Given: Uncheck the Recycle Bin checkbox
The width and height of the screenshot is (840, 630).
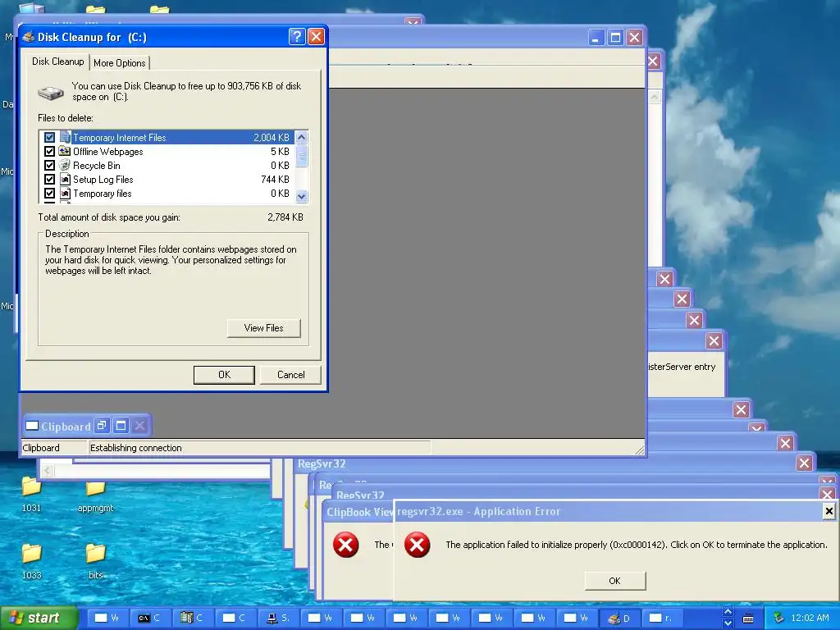Looking at the screenshot, I should [49, 165].
